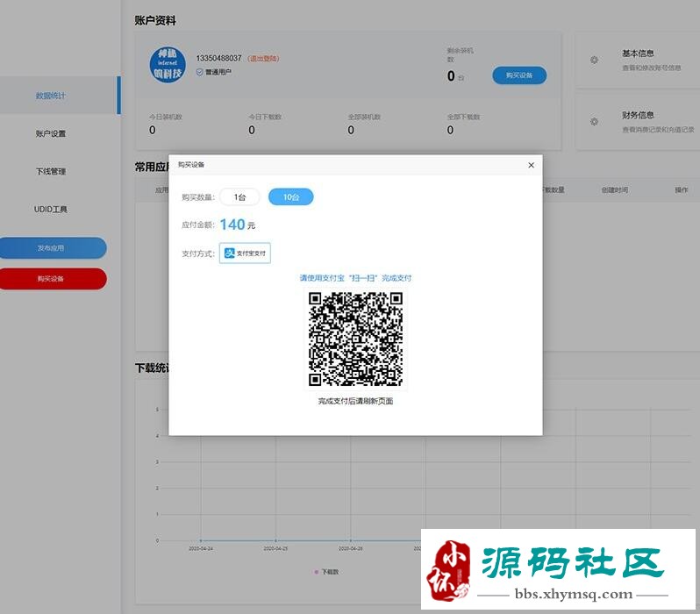Click the round blue account avatar logo
The width and height of the screenshot is (700, 614).
168,65
